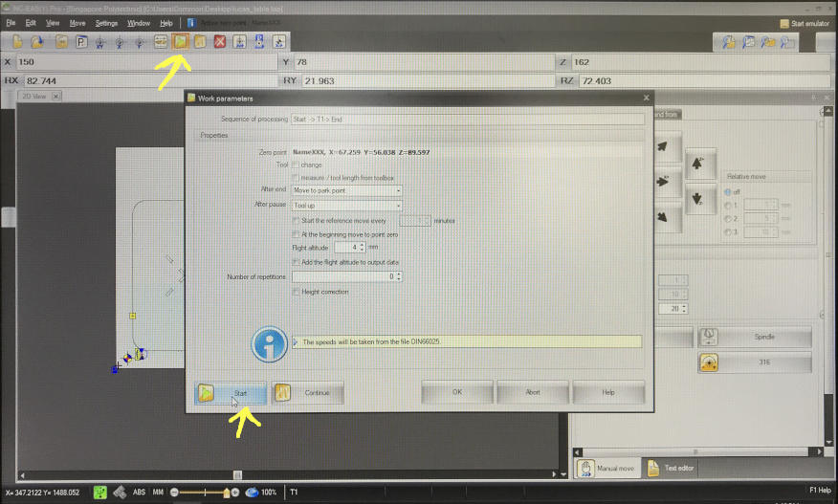The height and width of the screenshot is (504, 838).
Task: Click the new file icon in toolbar
Action: 17,41
